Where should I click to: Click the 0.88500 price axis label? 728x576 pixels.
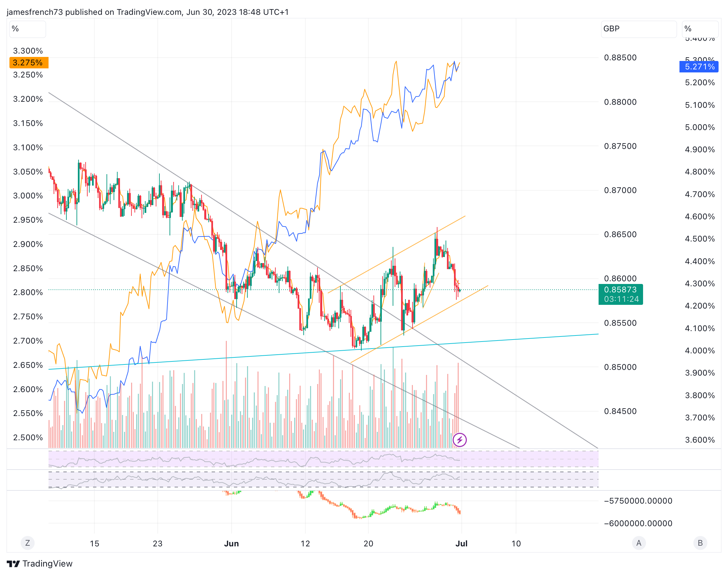tap(620, 58)
